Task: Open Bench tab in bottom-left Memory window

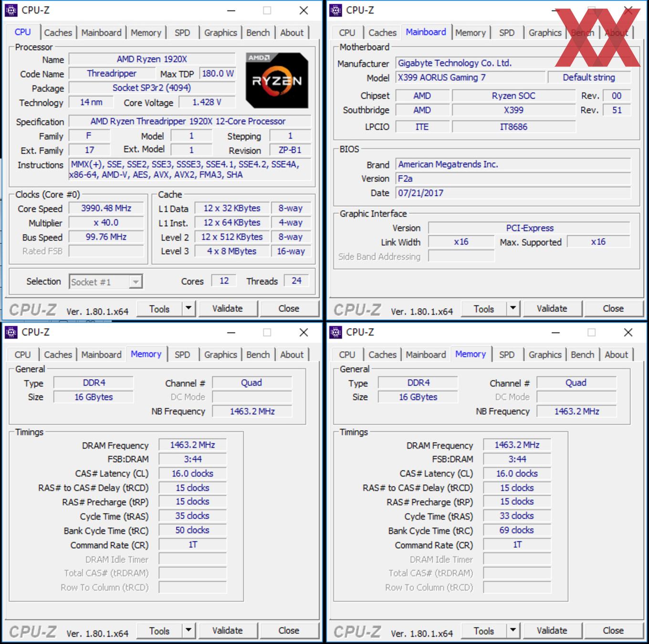Action: 258,354
